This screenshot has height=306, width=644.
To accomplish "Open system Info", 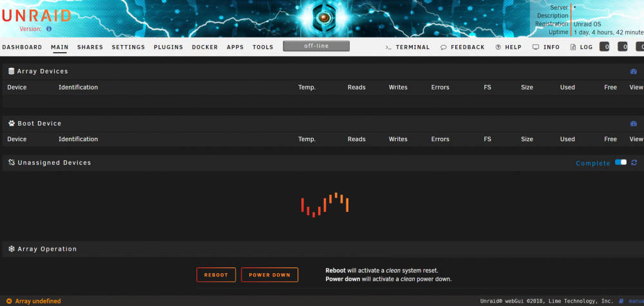I will click(x=546, y=47).
